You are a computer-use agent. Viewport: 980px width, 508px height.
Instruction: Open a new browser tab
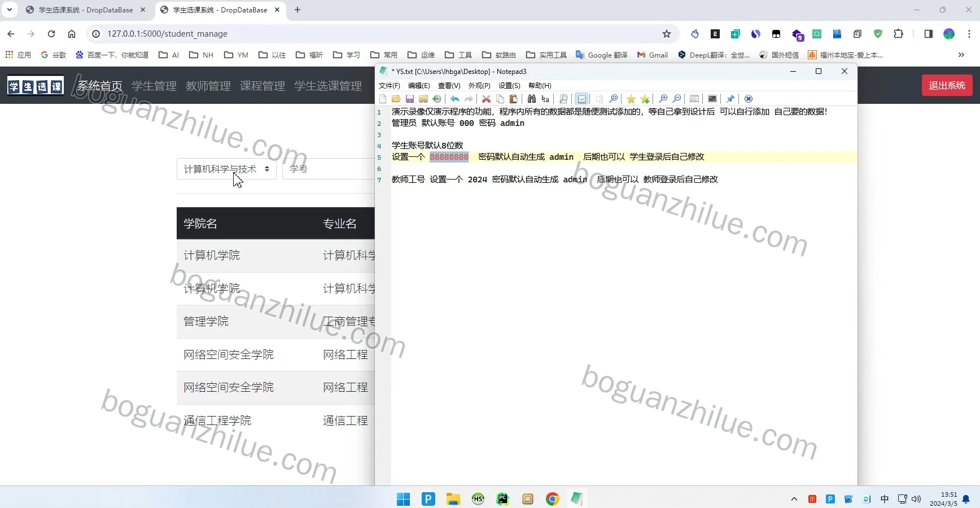(297, 10)
